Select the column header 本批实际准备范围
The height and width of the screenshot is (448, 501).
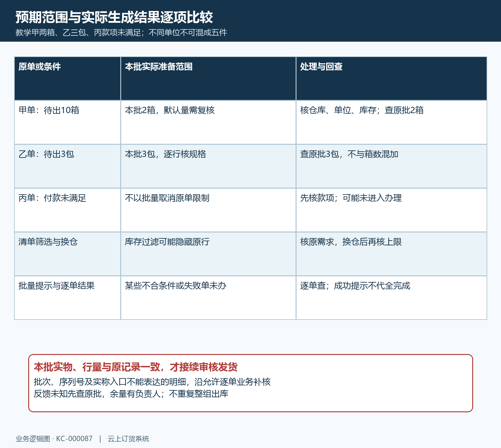pyautogui.click(x=208, y=79)
